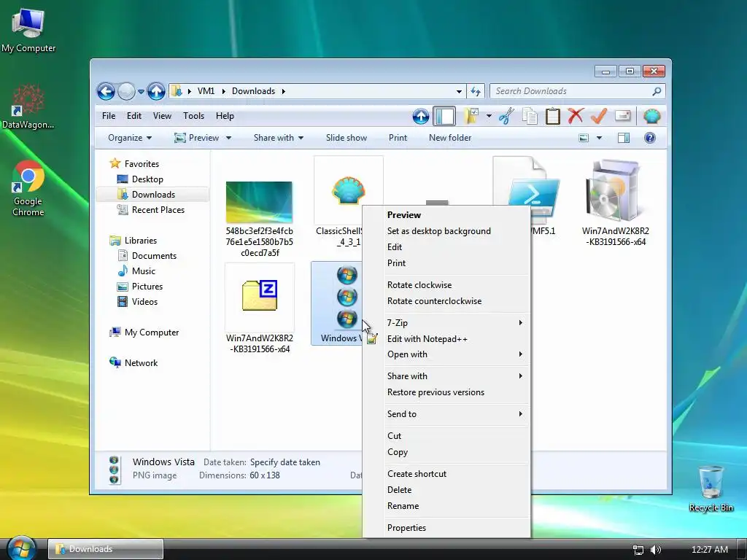The height and width of the screenshot is (560, 747).
Task: Select Rename in context menu
Action: [403, 506]
